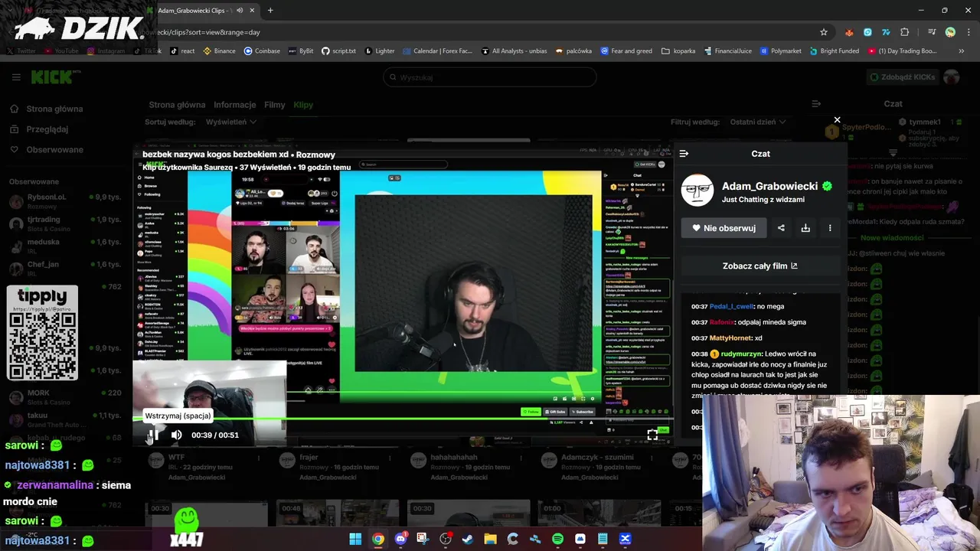This screenshot has width=980, height=551.
Task: Open the 0:46 clip thumbnail
Action: tap(337, 514)
